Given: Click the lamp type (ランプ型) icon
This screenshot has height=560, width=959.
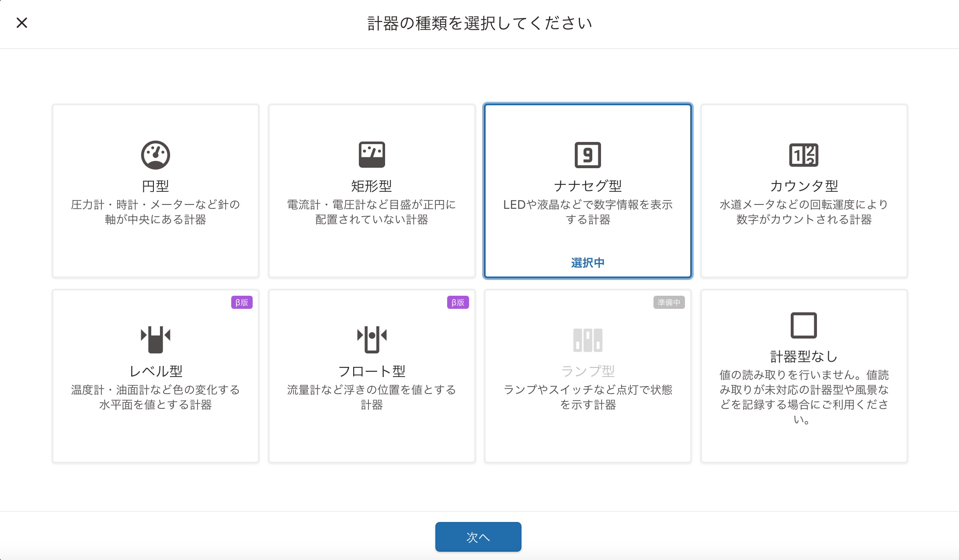Looking at the screenshot, I should (587, 340).
